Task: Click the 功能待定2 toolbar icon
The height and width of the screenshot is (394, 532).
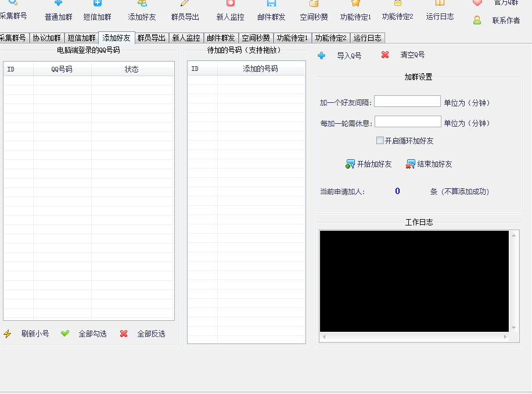Action: pos(398,3)
